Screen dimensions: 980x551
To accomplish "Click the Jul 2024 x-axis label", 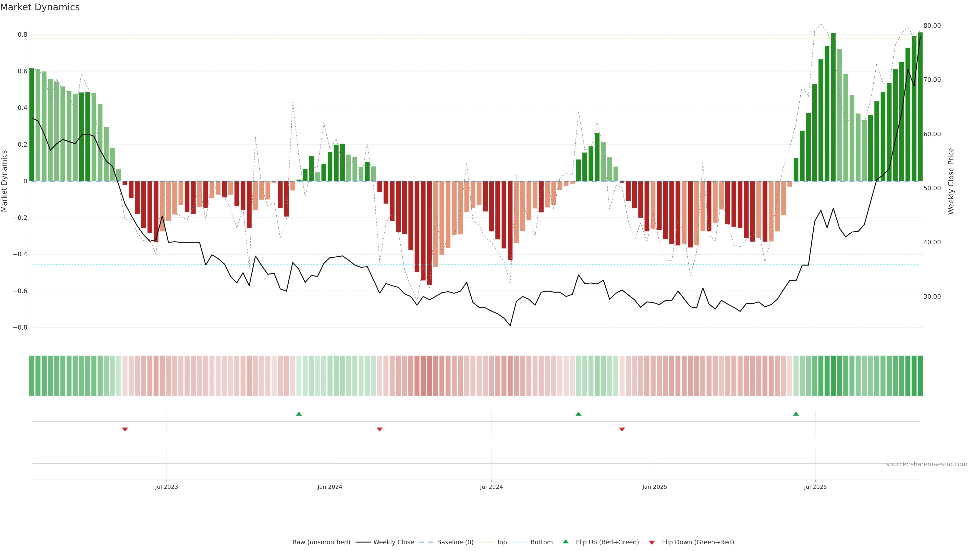I will click(x=491, y=487).
